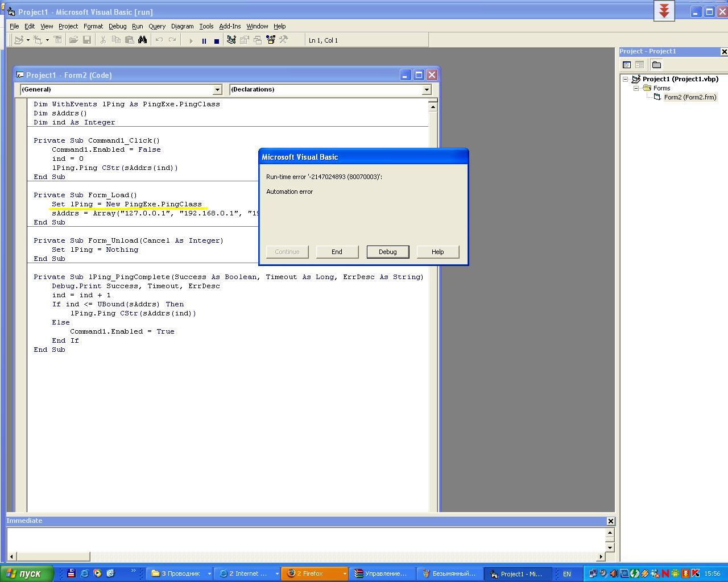Open the Debug menu
The width and height of the screenshot is (728, 582).
click(118, 26)
